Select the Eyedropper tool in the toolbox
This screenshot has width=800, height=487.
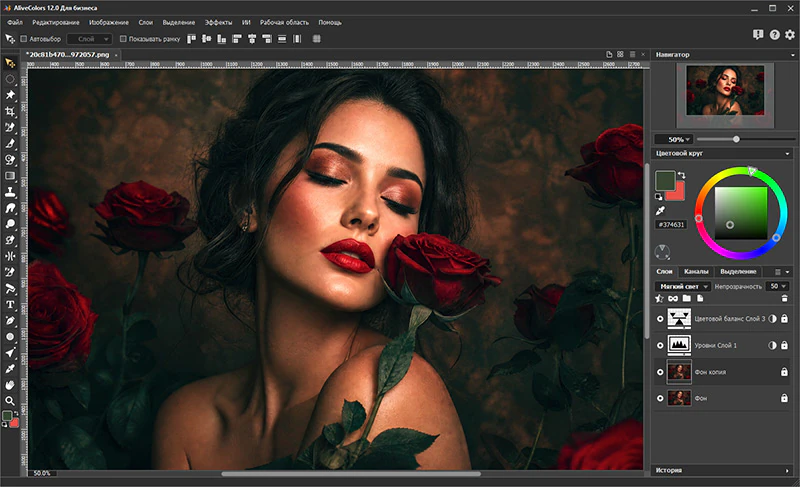click(10, 369)
